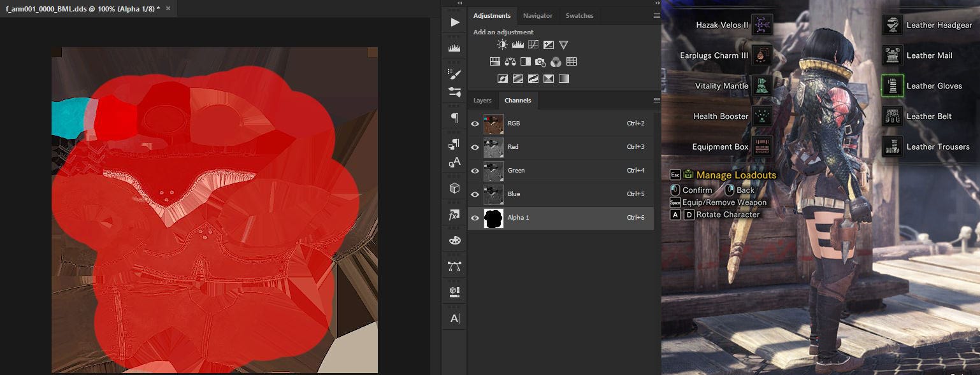Click the Confirm prompt in the game
This screenshot has height=375, width=980.
point(697,190)
